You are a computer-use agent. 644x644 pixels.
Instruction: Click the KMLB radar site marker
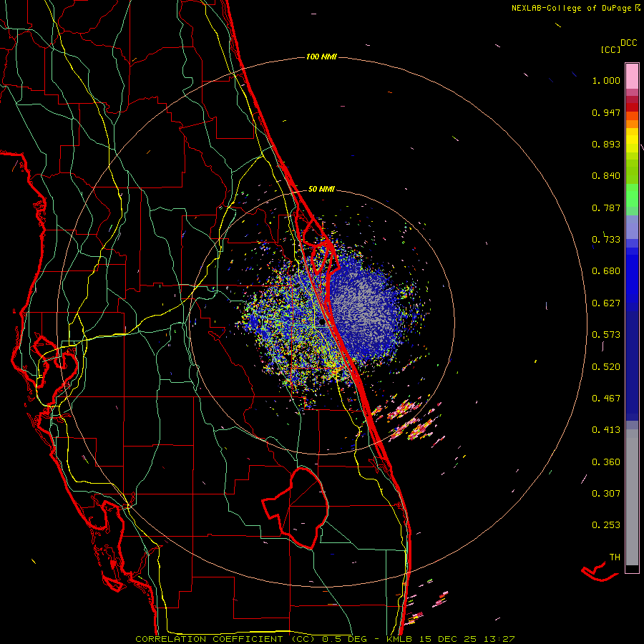(x=322, y=323)
